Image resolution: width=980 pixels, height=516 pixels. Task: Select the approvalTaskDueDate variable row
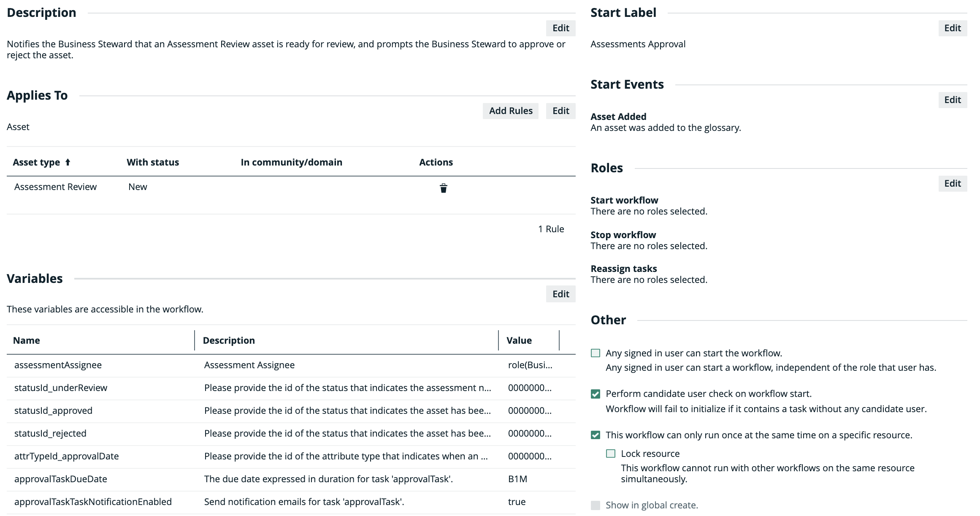click(x=61, y=479)
